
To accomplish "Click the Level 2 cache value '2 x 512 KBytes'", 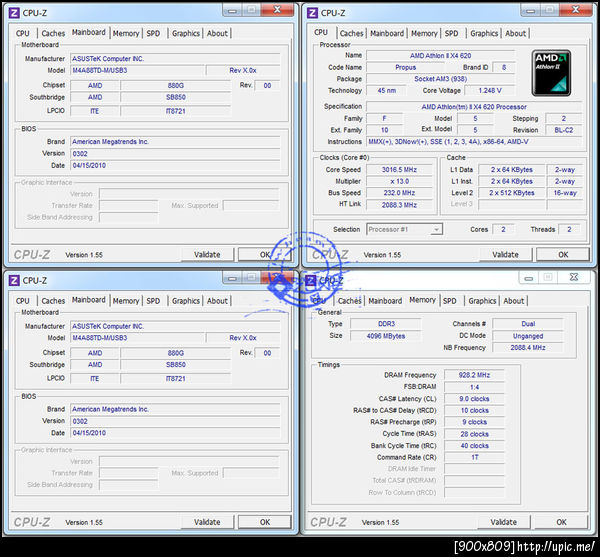I will [x=512, y=193].
